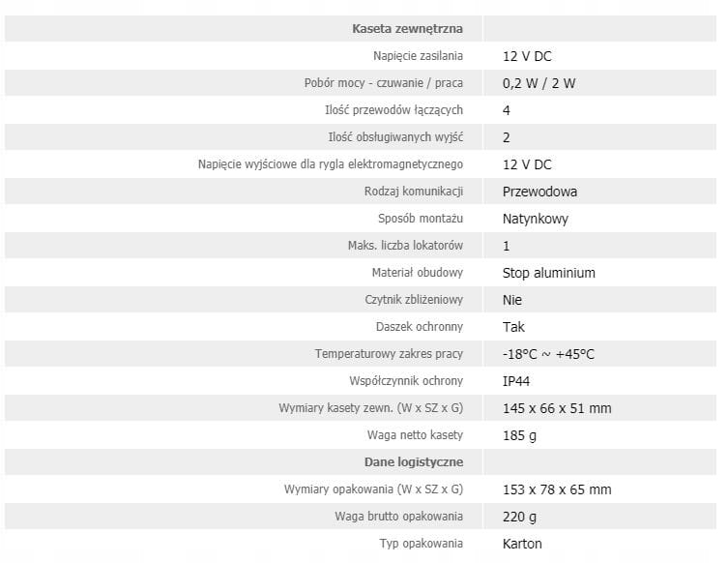This screenshot has width=728, height=563.
Task: Click the "Dane logistyczne" section header
Action: pyautogui.click(x=413, y=462)
